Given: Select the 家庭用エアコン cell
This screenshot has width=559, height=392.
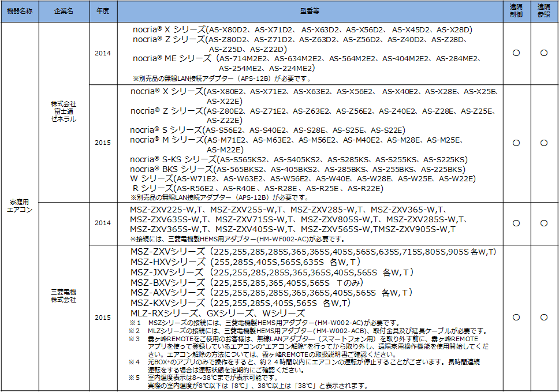Looking at the screenshot, I should tap(20, 206).
